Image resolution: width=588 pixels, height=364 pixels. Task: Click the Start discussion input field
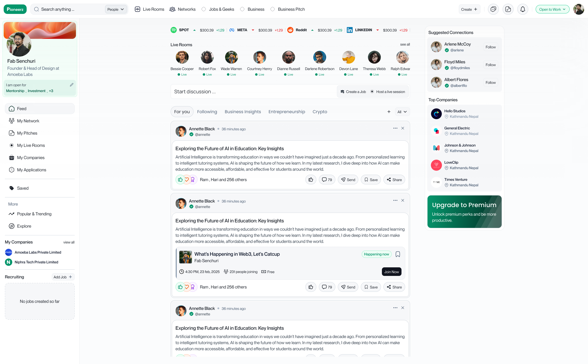click(x=254, y=92)
